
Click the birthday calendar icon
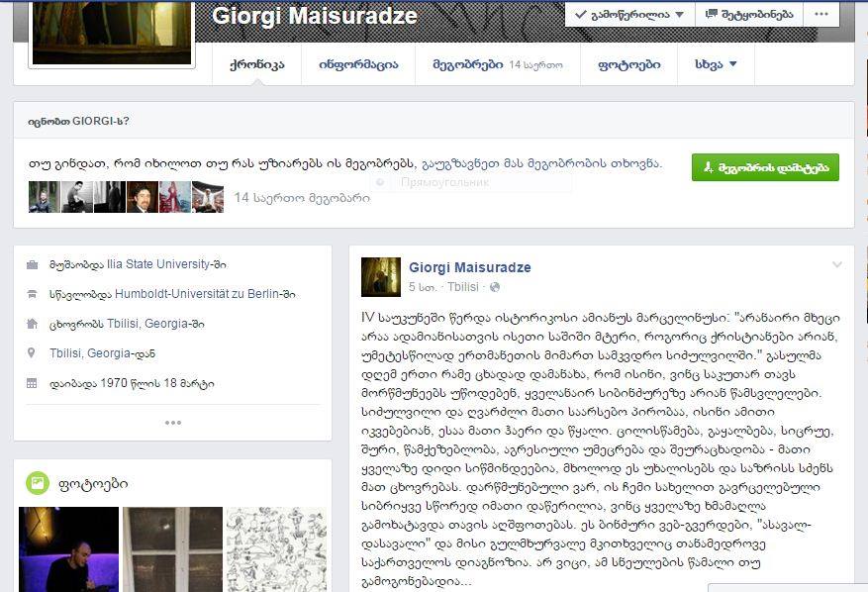click(32, 383)
